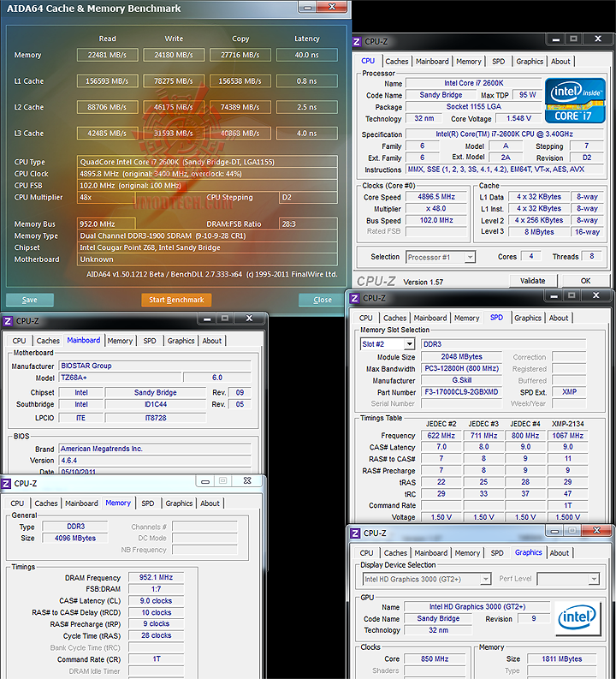Click CPU-Z logo icon in SPD window
The height and width of the screenshot is (679, 616).
355,298
